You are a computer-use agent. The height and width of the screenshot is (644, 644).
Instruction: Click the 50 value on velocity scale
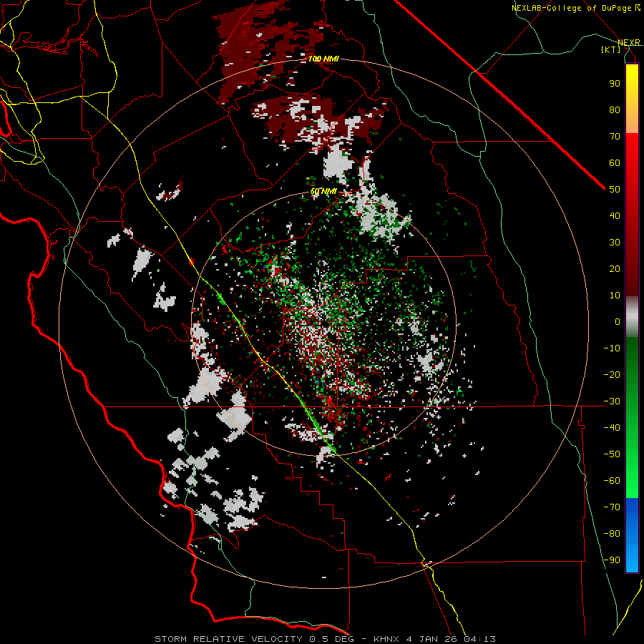615,190
